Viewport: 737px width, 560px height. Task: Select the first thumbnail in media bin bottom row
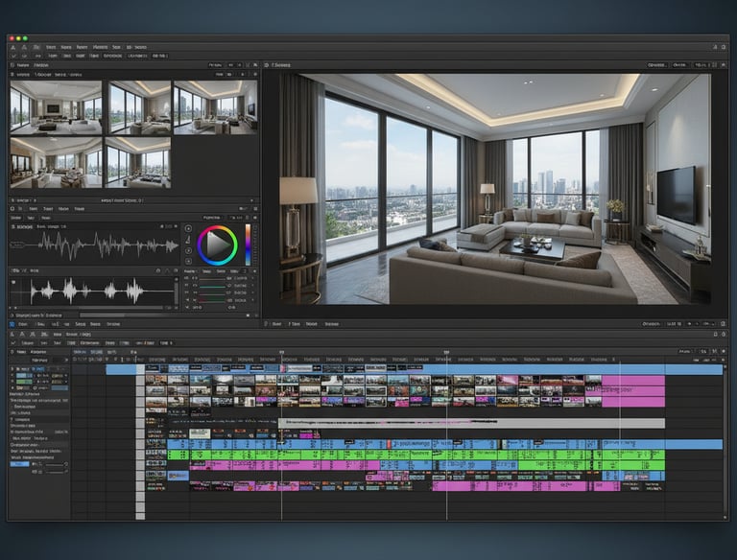(x=56, y=163)
